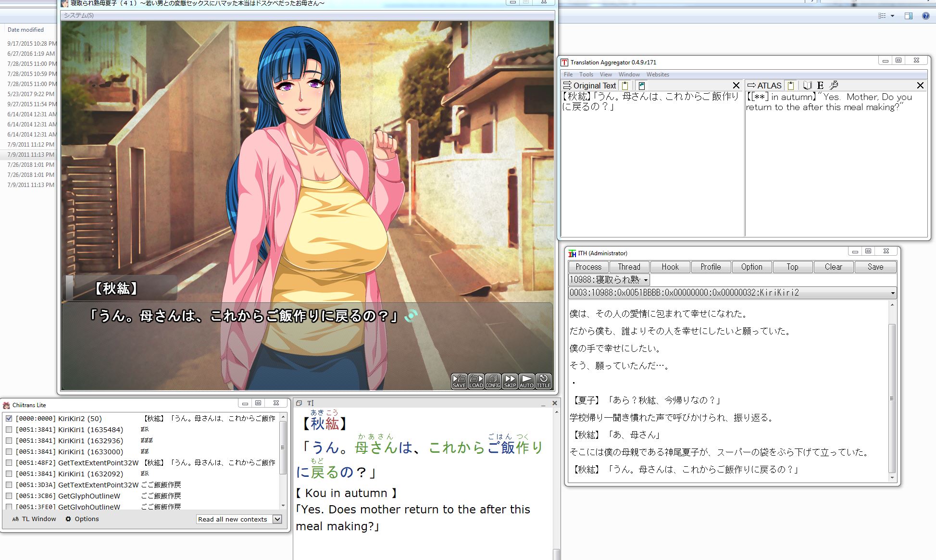Click the Original Text arrows icon

coord(567,86)
